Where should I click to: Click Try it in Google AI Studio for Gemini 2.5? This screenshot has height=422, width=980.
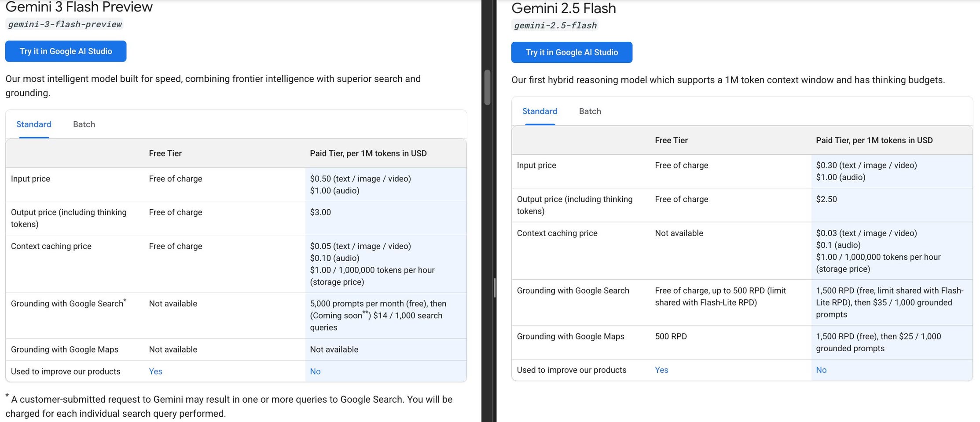[x=572, y=52]
